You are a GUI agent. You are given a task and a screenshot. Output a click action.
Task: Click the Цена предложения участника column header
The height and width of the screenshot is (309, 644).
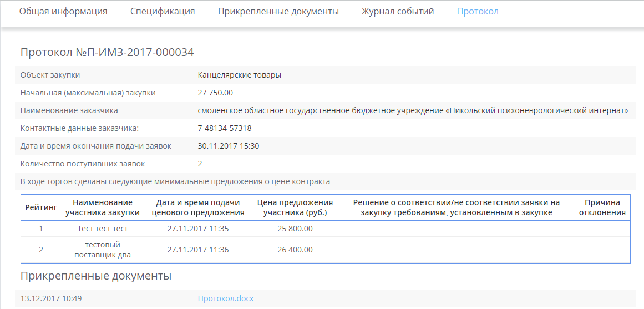pyautogui.click(x=295, y=207)
